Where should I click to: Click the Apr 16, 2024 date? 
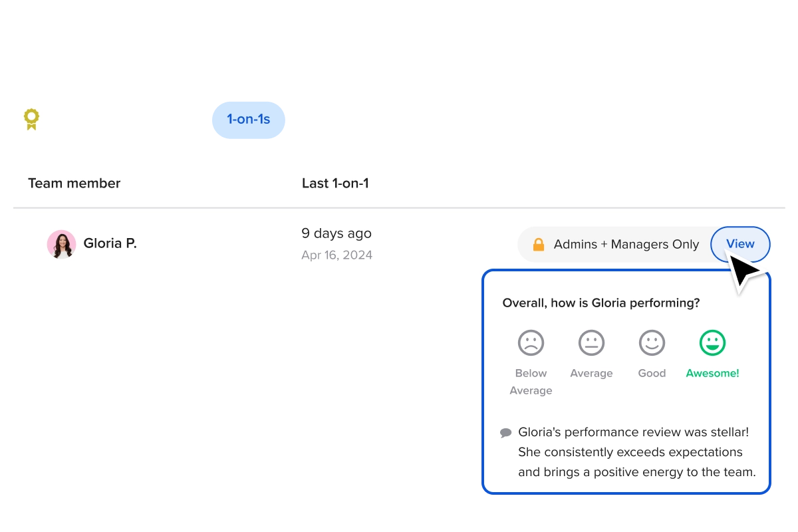[x=336, y=255]
